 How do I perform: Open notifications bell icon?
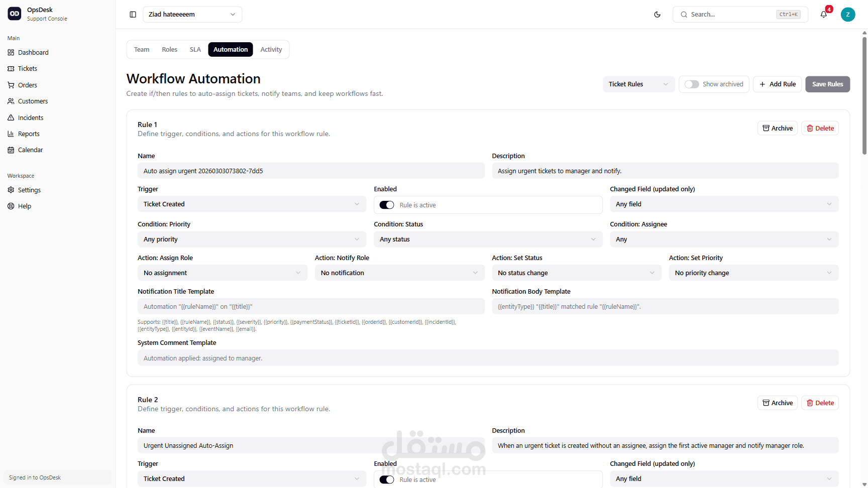pos(823,15)
